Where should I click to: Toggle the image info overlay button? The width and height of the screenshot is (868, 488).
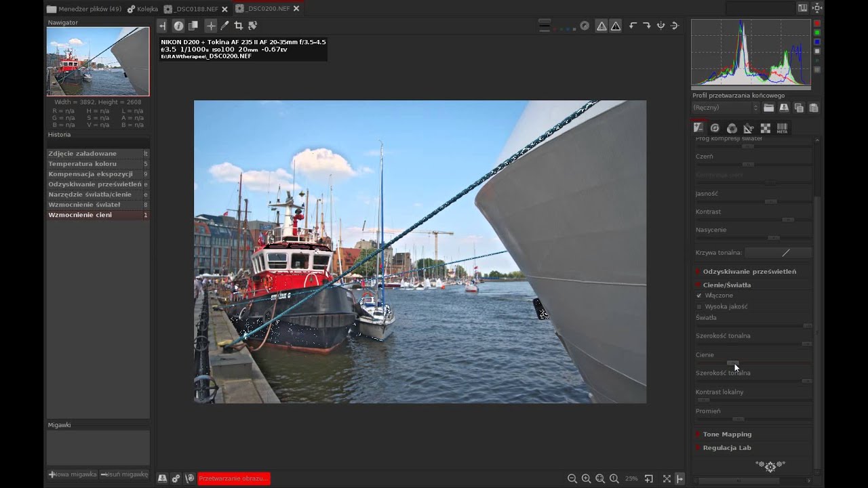point(178,26)
